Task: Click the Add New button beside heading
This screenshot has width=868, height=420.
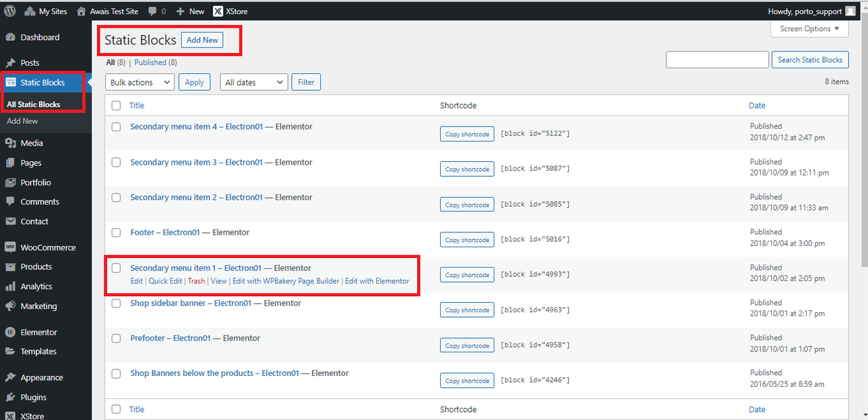Action: (203, 40)
